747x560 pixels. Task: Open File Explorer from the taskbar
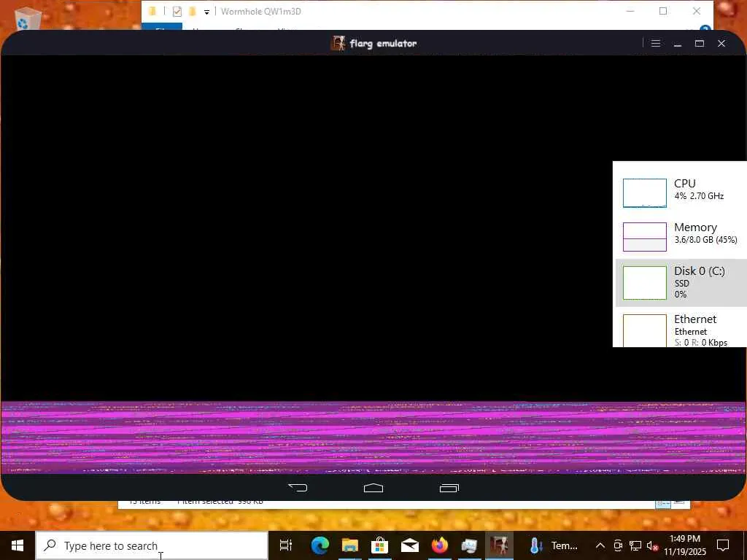(349, 545)
